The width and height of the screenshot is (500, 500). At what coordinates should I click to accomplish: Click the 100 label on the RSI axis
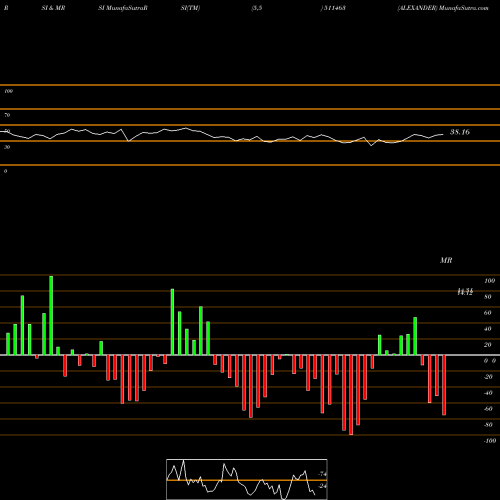click(8, 91)
